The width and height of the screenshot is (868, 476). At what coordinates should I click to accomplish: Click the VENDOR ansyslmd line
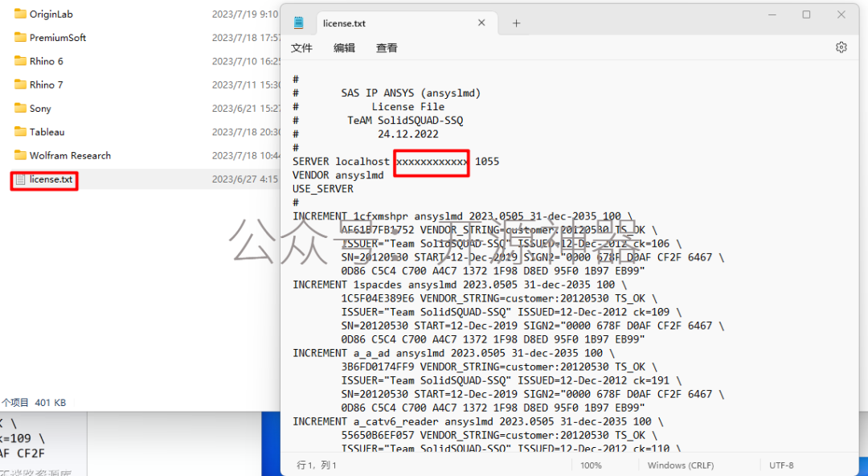tap(338, 175)
